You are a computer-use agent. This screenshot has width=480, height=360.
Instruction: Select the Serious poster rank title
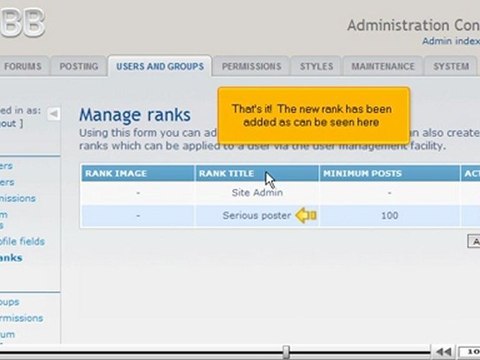(257, 215)
